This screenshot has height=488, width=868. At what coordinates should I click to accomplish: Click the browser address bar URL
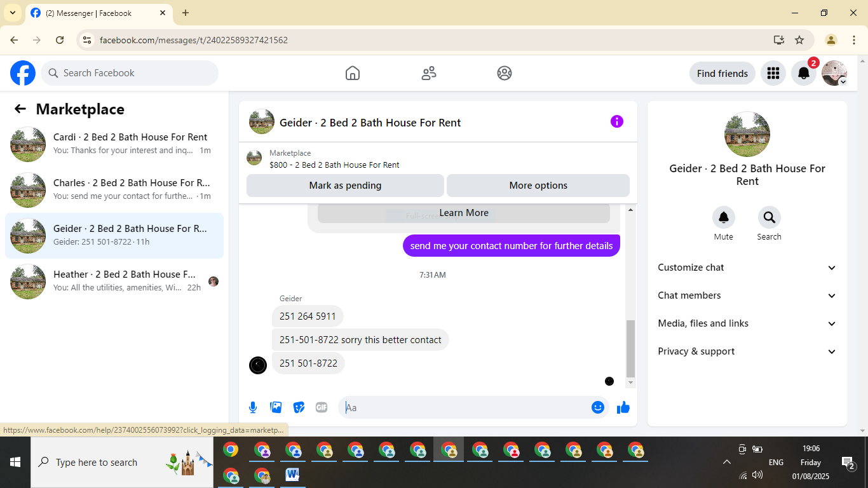click(194, 40)
